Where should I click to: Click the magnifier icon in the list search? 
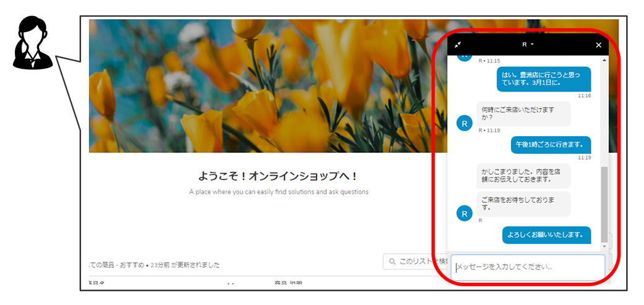coord(392,262)
